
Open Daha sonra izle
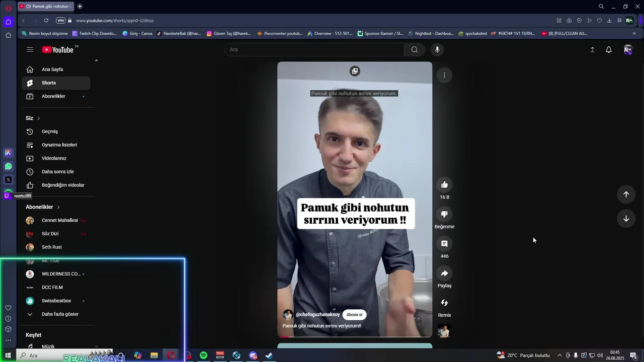(56, 172)
